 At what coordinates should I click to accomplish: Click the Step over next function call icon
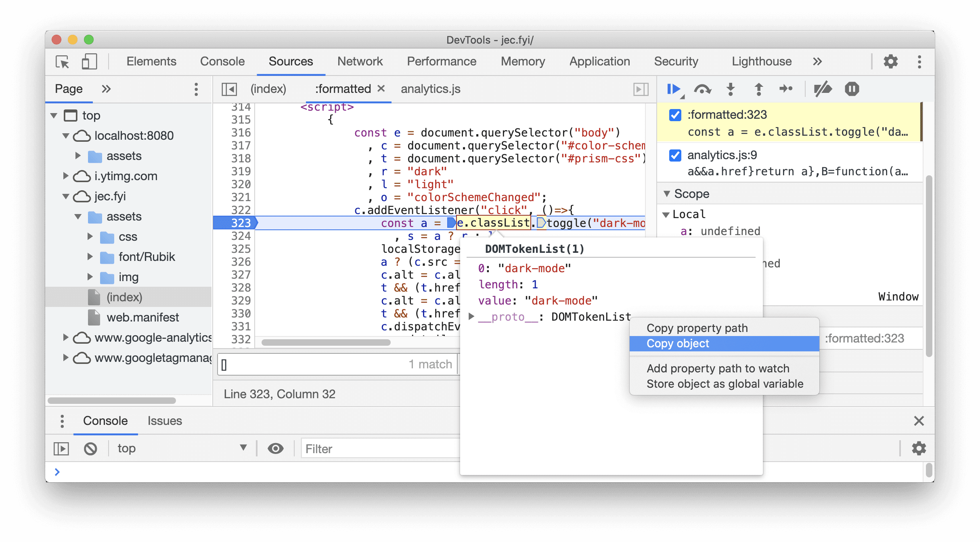[702, 89]
